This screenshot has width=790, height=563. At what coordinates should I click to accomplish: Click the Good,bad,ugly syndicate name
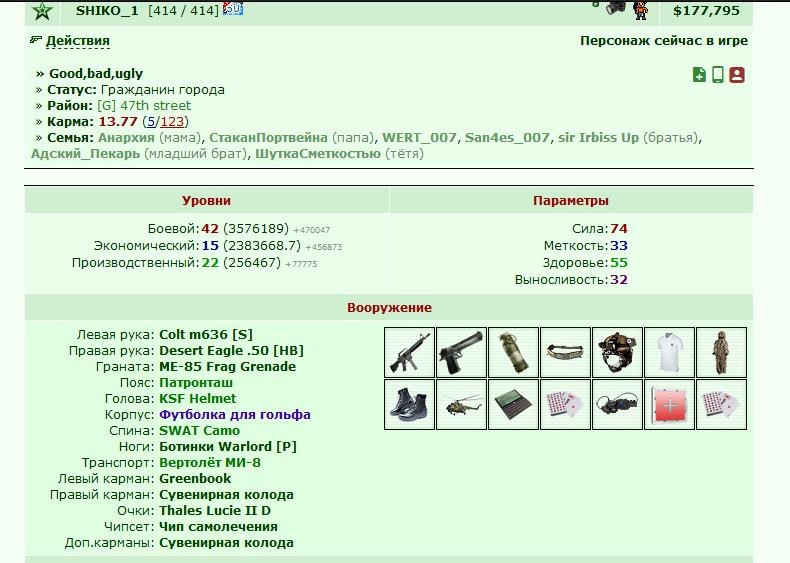point(96,74)
